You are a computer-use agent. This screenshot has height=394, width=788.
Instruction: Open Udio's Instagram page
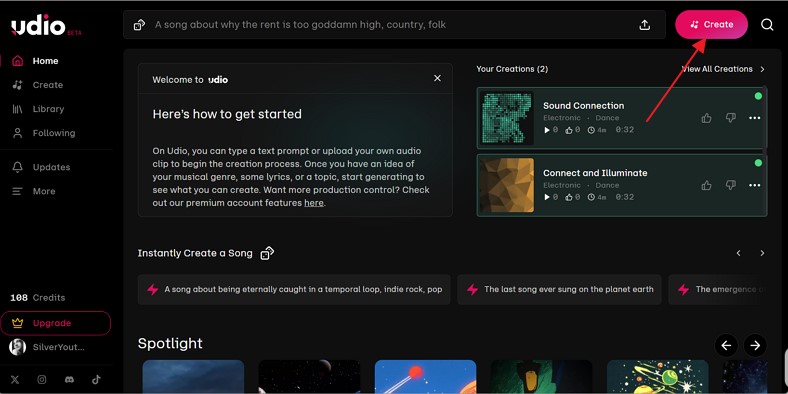click(x=42, y=380)
